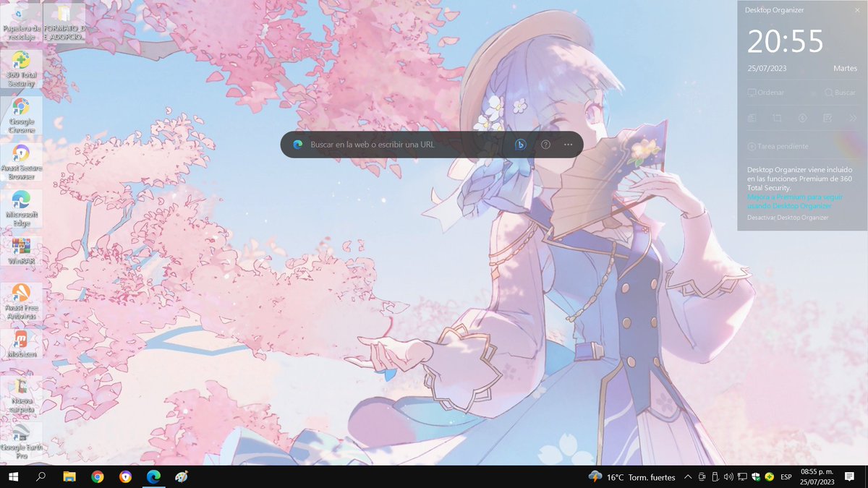
Task: Open the paint palette app on taskbar
Action: tap(182, 477)
